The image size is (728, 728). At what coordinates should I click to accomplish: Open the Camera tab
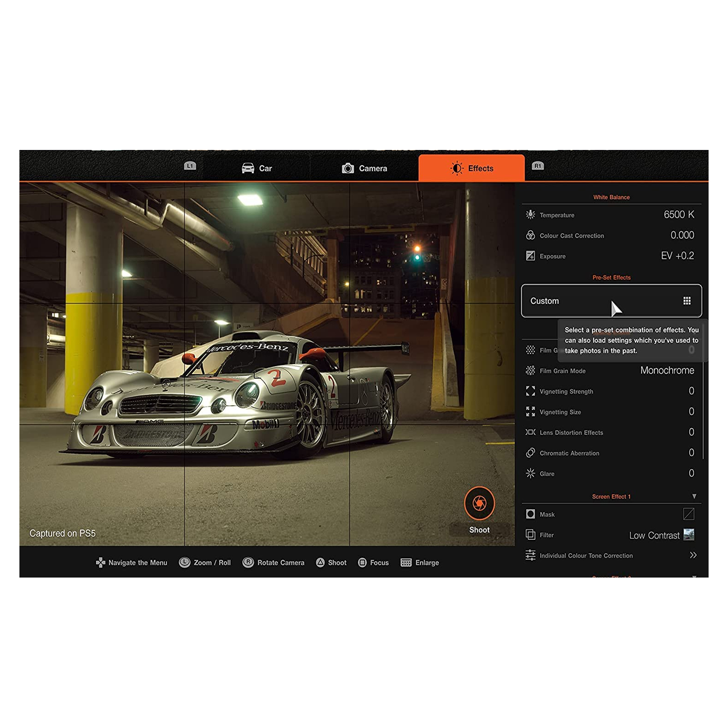click(x=364, y=168)
